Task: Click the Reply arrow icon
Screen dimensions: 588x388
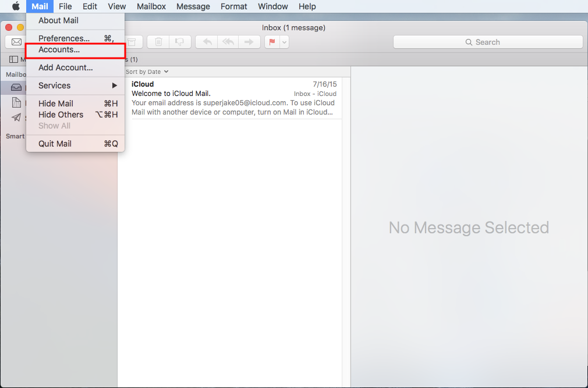Action: pyautogui.click(x=206, y=42)
